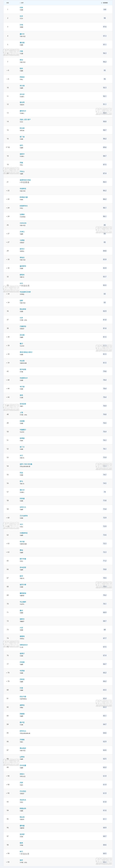Open the 新竹 link ranked 99
Image resolution: width=115 pixels, height=868 pixels.
[x=21, y=851]
